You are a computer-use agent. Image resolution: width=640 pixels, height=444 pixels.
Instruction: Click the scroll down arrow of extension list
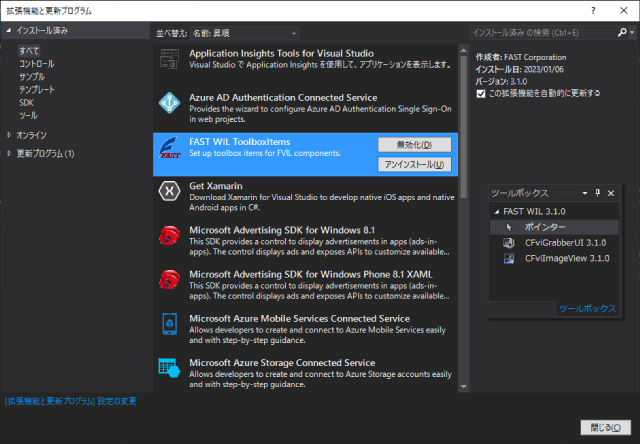(x=464, y=386)
